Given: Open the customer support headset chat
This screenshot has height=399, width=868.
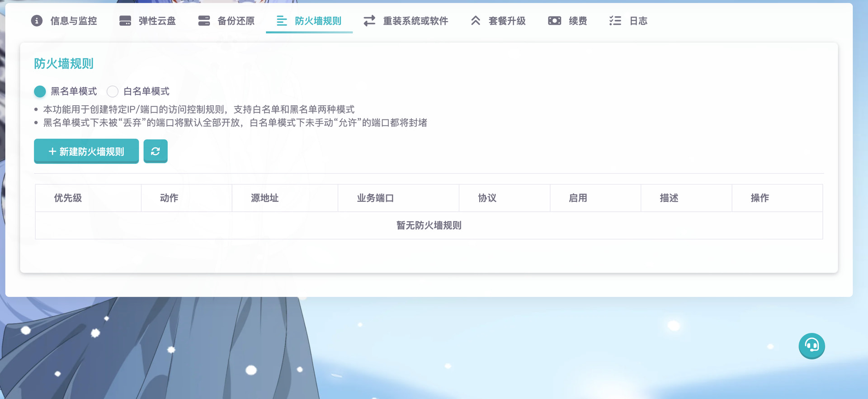Looking at the screenshot, I should 811,346.
